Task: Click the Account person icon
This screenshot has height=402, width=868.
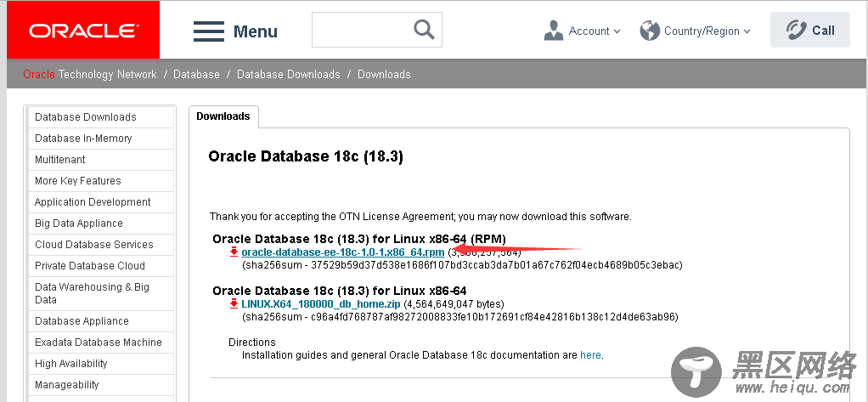Action: coord(554,31)
